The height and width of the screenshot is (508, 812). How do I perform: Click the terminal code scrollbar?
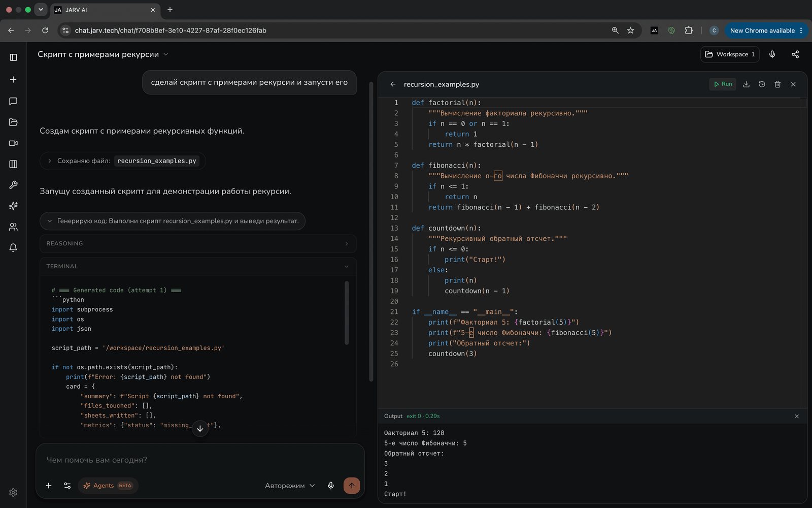347,312
